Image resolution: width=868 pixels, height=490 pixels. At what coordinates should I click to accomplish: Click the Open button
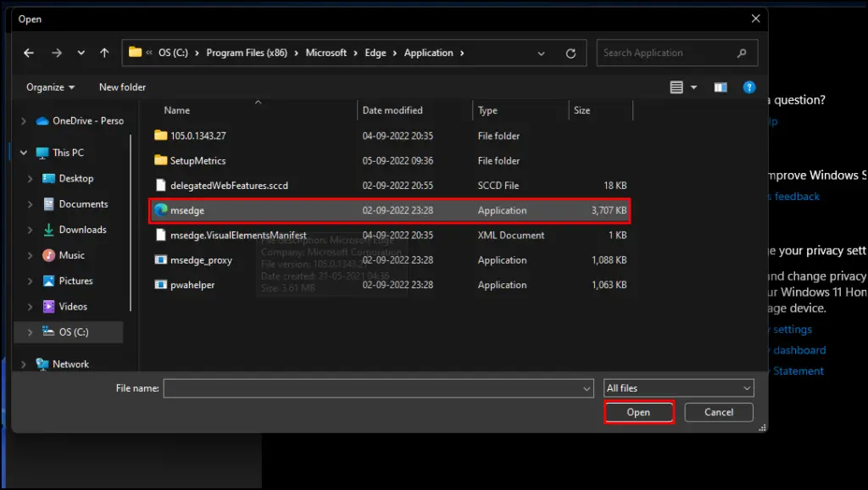pos(639,412)
